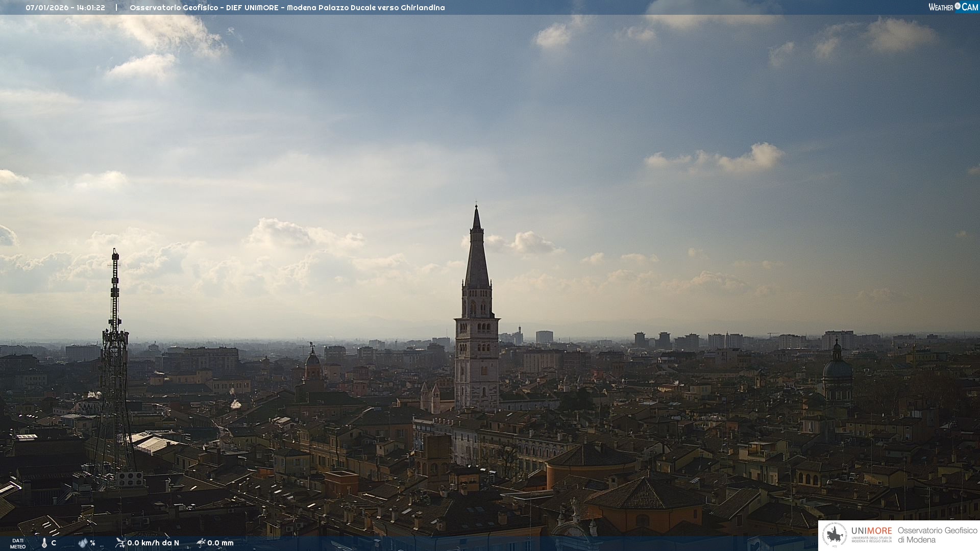Click the UNIMORE university name text
The image size is (980, 551).
871,531
